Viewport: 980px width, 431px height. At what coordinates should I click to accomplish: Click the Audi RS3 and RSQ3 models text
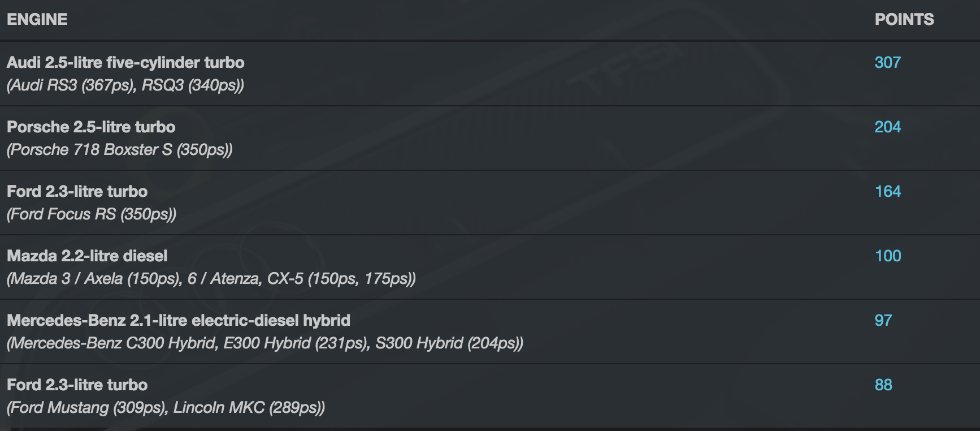[125, 85]
